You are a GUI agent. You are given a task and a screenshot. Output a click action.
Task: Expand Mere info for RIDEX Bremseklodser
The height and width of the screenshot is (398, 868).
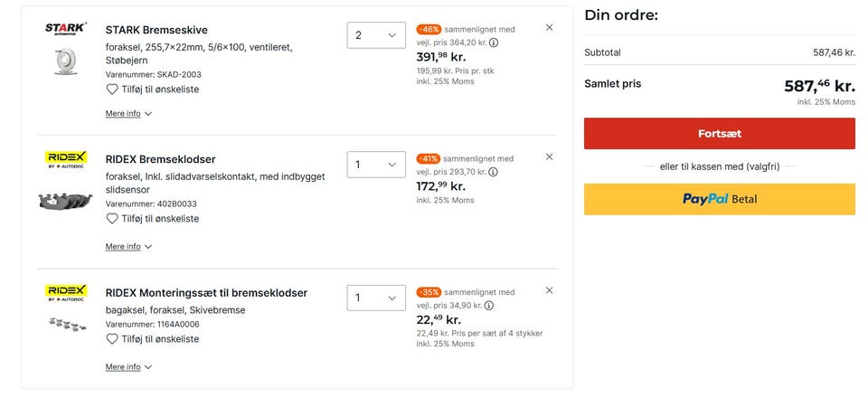point(128,247)
